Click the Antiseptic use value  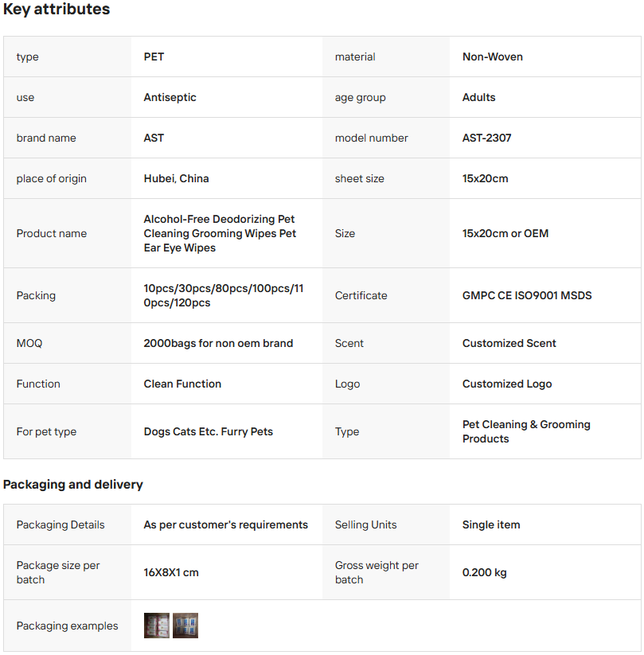click(170, 97)
